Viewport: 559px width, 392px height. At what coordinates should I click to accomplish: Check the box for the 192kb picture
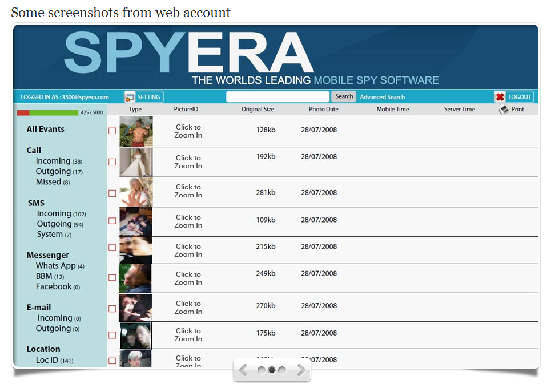coord(112,162)
